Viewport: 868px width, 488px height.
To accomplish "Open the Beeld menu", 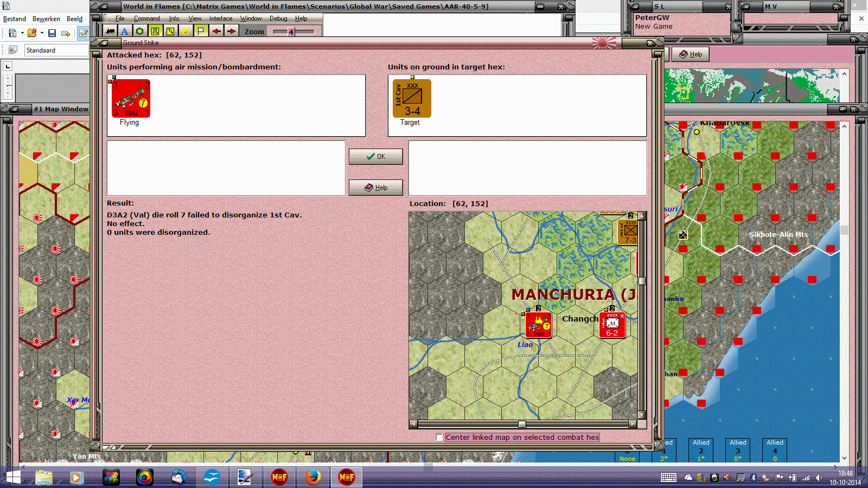I will coord(74,19).
